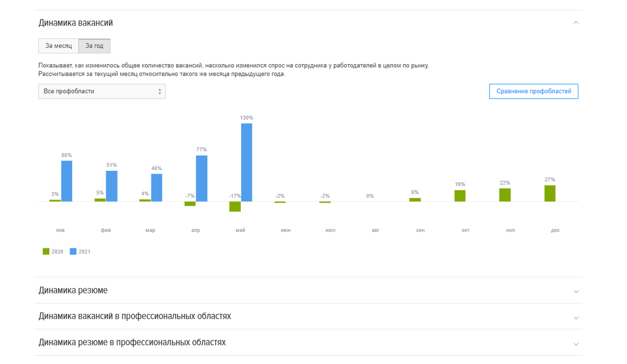Toggle the 2021 legend series

click(80, 252)
